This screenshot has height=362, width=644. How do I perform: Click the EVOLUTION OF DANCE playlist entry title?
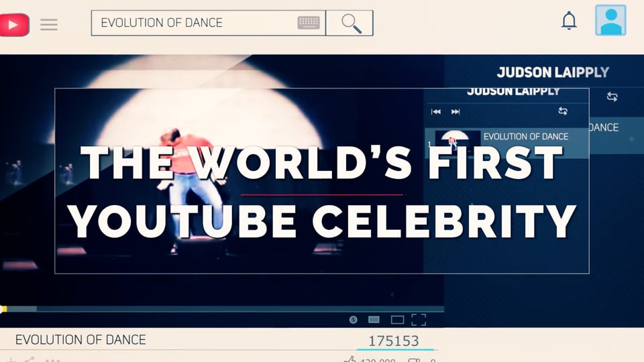coord(526,136)
